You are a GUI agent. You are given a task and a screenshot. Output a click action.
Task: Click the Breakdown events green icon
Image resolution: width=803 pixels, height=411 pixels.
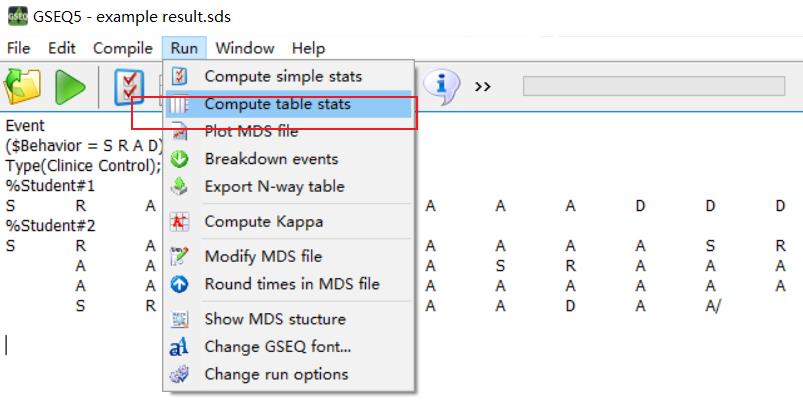coord(179,159)
